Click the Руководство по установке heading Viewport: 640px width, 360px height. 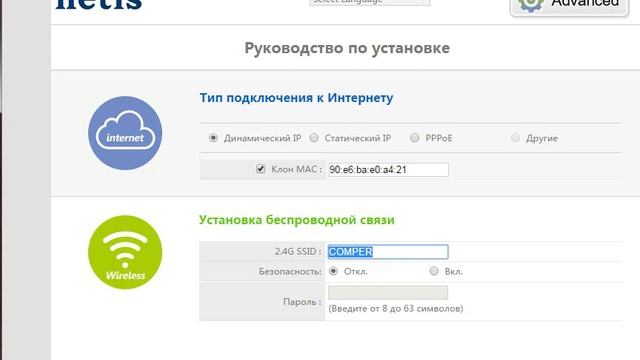[347, 48]
